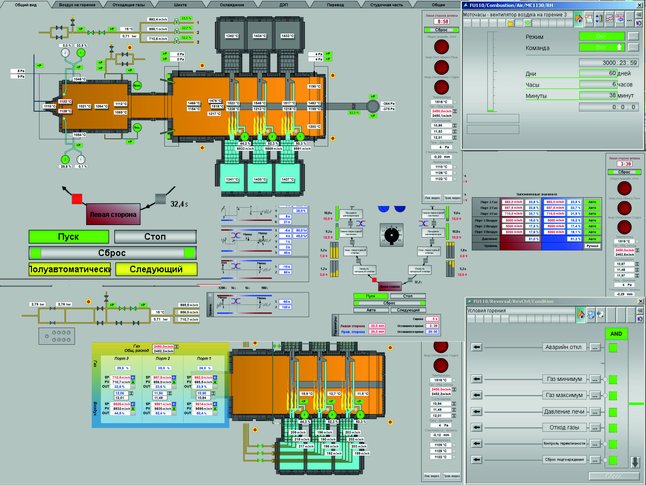The image size is (646, 485).
Task: Open the limits view icon with blue arrows
Action: click(x=599, y=19)
